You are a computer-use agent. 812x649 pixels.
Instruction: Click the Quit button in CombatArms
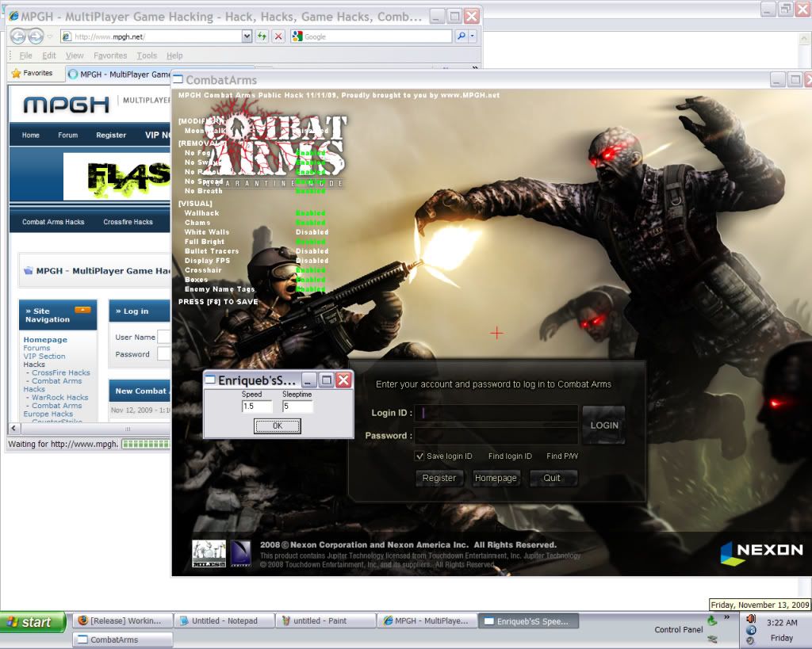(x=552, y=478)
